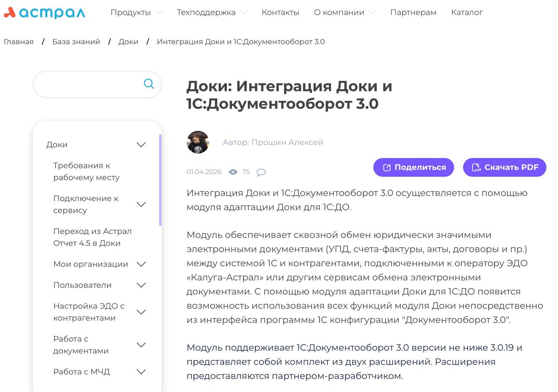
Task: Open Переход из Астрал Отчет 4.5 в Доки
Action: pos(93,237)
